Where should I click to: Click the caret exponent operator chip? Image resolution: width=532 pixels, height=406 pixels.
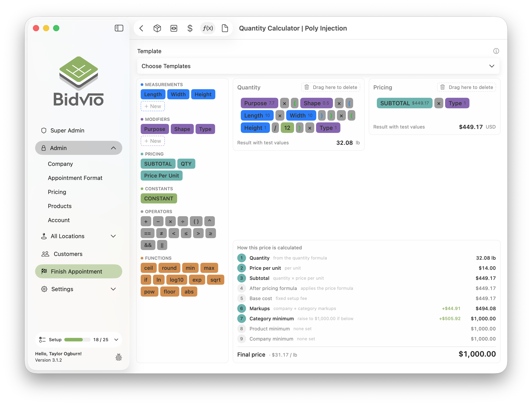click(210, 221)
